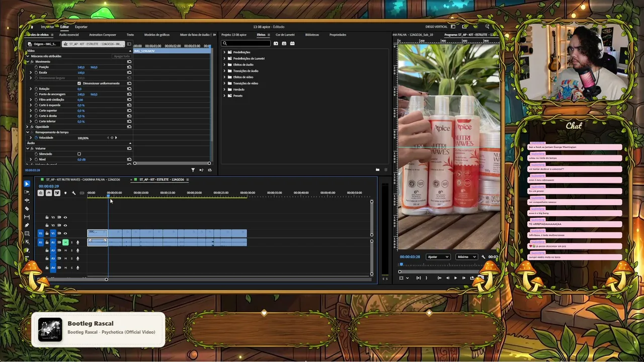Toggle the Escala animation stopwatch
The width and height of the screenshot is (644, 362).
pyautogui.click(x=36, y=72)
